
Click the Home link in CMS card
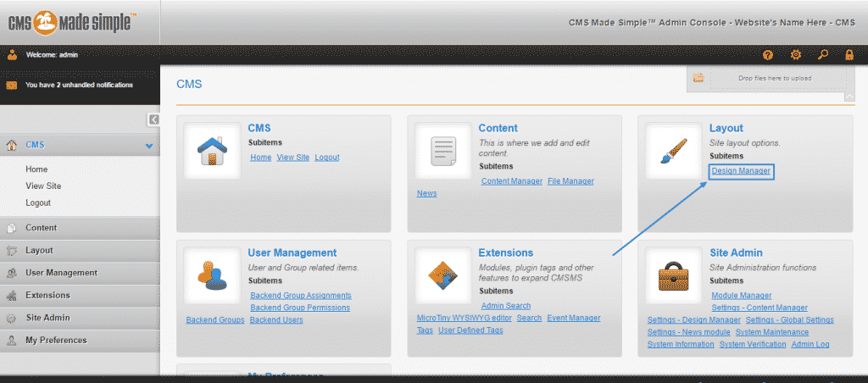click(x=261, y=158)
